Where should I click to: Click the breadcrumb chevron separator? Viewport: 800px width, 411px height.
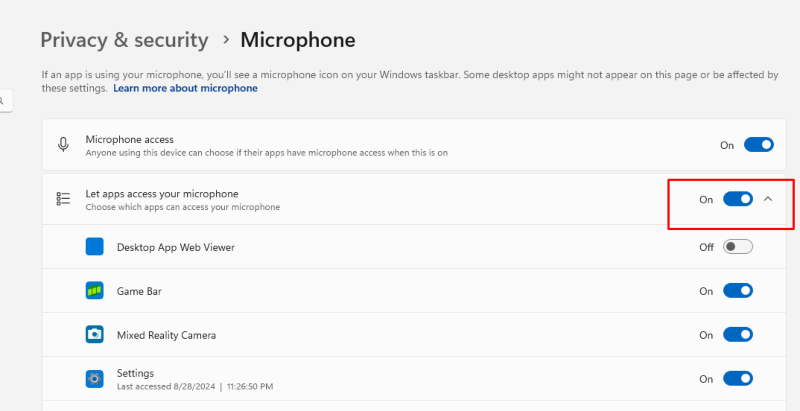[226, 40]
